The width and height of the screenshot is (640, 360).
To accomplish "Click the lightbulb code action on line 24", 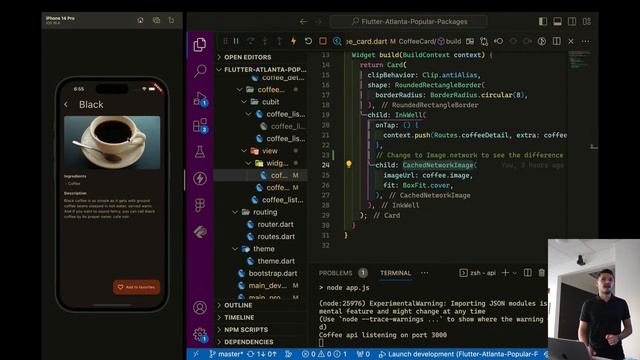I will coord(349,164).
